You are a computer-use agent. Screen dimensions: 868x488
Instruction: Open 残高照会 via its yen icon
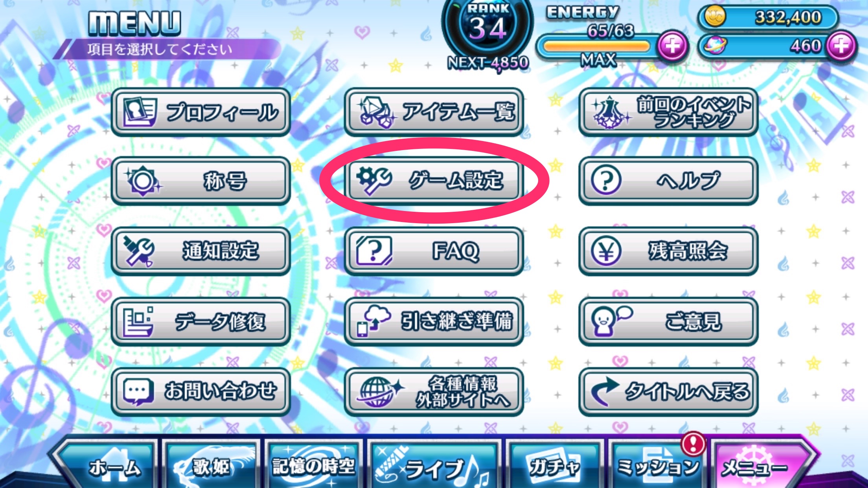[606, 251]
